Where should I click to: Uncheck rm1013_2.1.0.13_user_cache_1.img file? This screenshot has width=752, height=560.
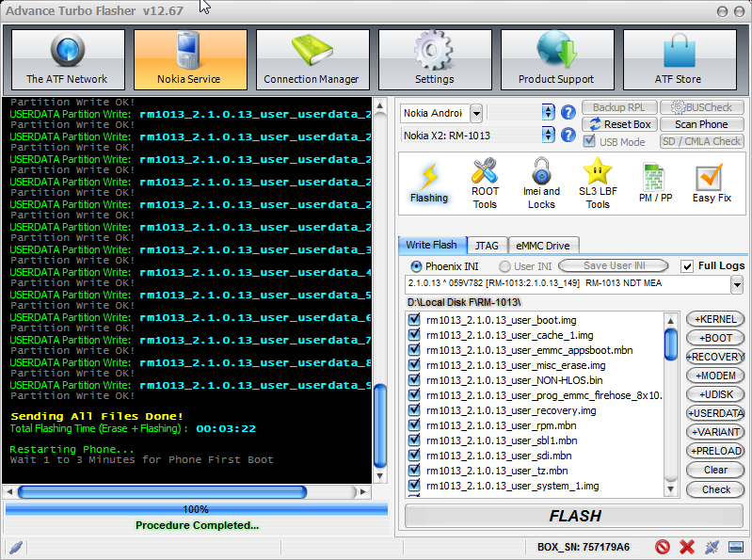coord(414,335)
